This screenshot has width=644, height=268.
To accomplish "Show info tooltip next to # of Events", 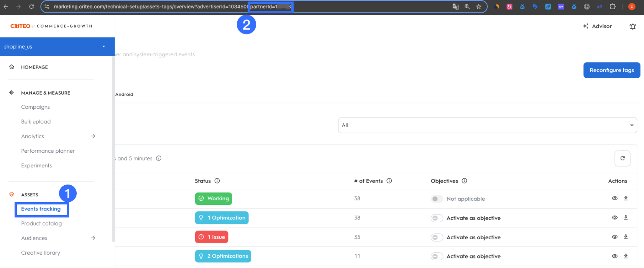I will [x=389, y=181].
